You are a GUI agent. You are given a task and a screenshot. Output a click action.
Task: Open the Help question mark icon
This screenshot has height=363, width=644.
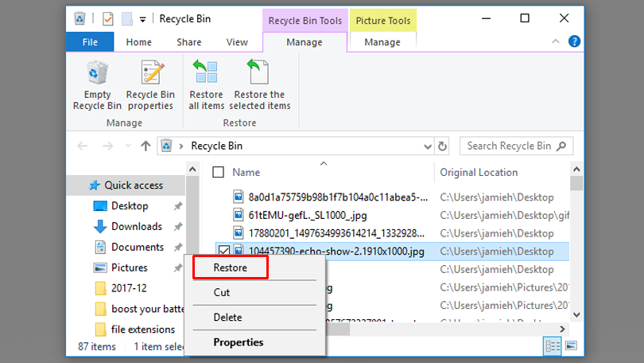point(573,42)
